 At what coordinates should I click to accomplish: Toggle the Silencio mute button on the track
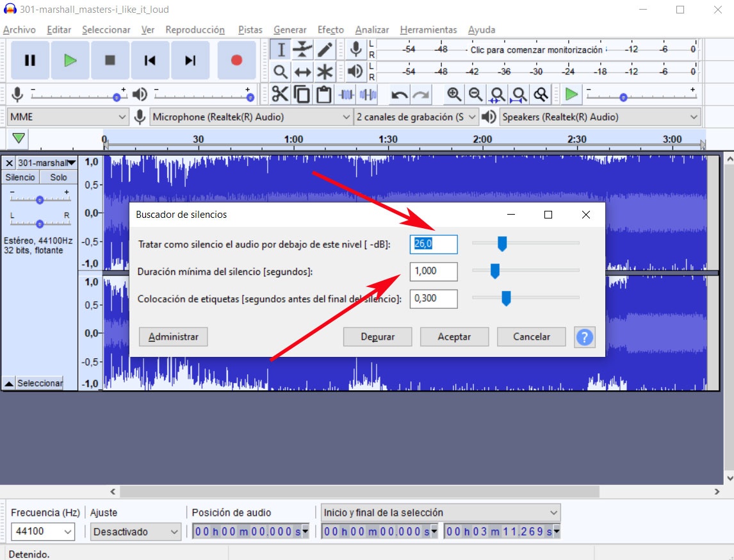20,177
